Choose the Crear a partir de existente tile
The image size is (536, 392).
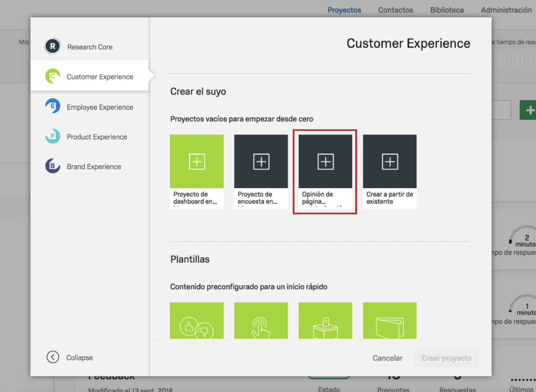click(x=390, y=172)
